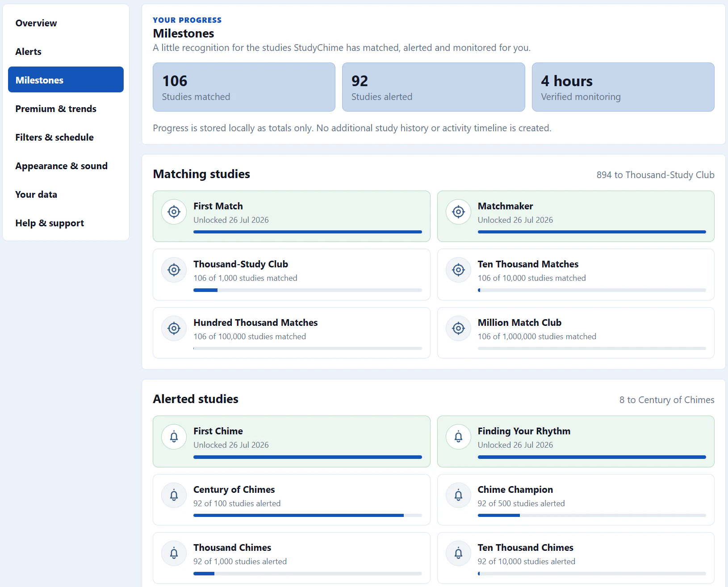Image resolution: width=728 pixels, height=587 pixels.
Task: Open Your data section
Action: click(66, 195)
